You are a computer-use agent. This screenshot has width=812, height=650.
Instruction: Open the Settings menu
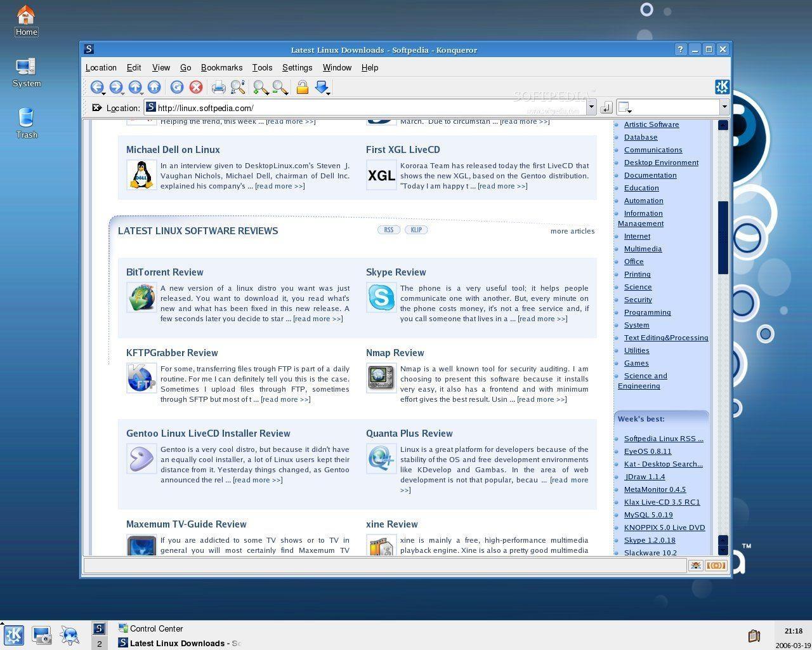(297, 68)
